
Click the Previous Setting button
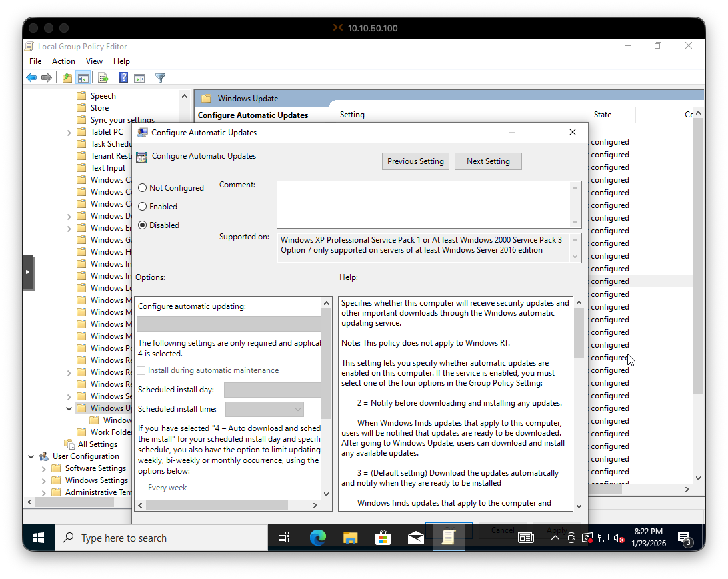point(415,161)
